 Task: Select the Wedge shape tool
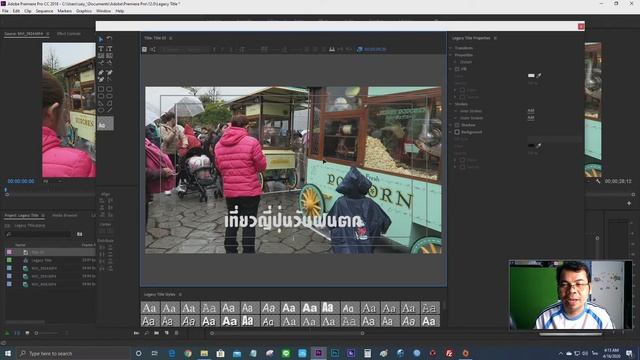(101, 103)
